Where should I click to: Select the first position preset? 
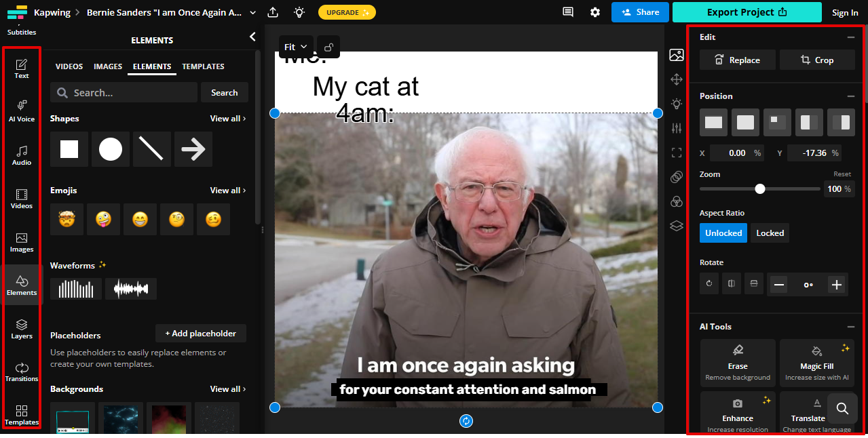713,123
